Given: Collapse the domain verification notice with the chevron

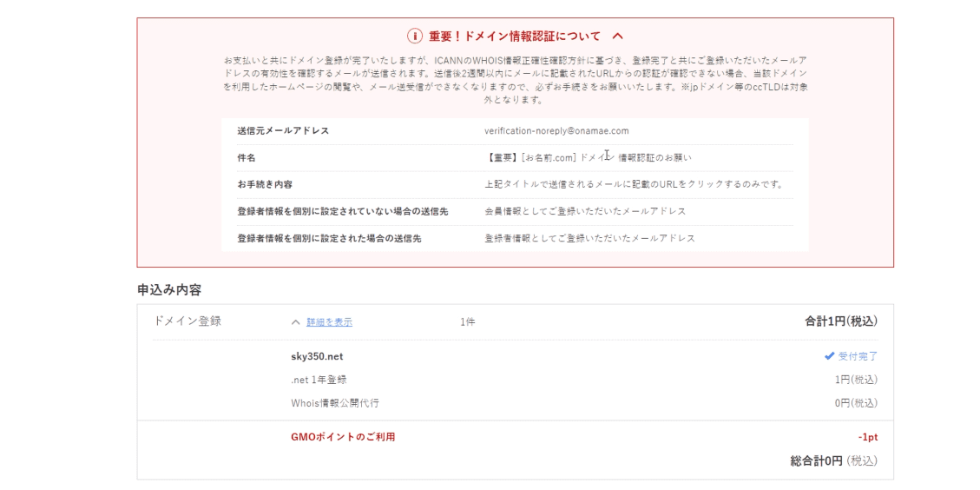Looking at the screenshot, I should coord(618,36).
